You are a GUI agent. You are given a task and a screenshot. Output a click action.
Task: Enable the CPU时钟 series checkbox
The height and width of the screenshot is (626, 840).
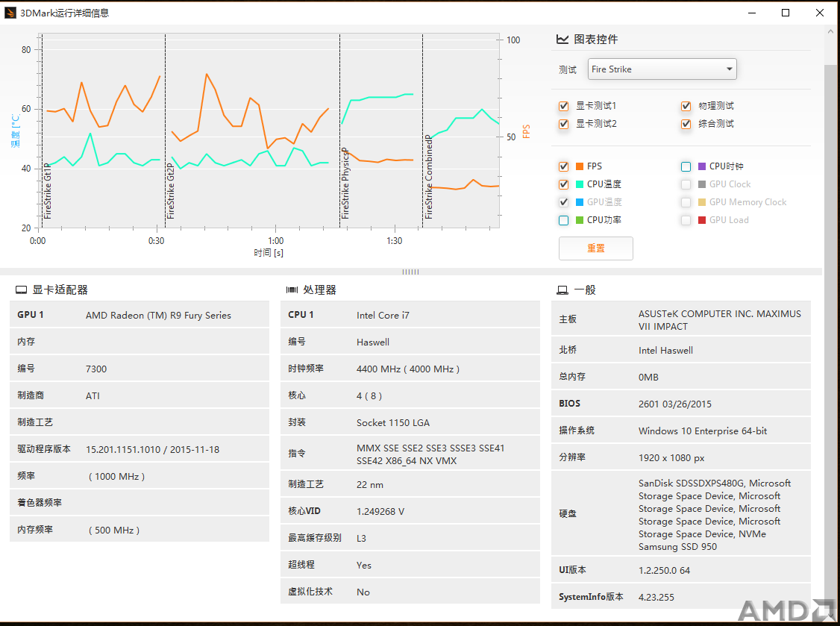click(686, 166)
